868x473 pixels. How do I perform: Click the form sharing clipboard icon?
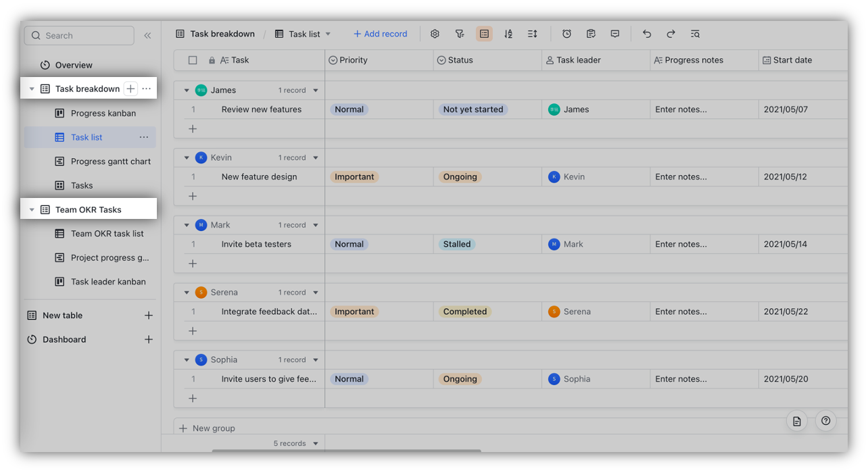[591, 33]
